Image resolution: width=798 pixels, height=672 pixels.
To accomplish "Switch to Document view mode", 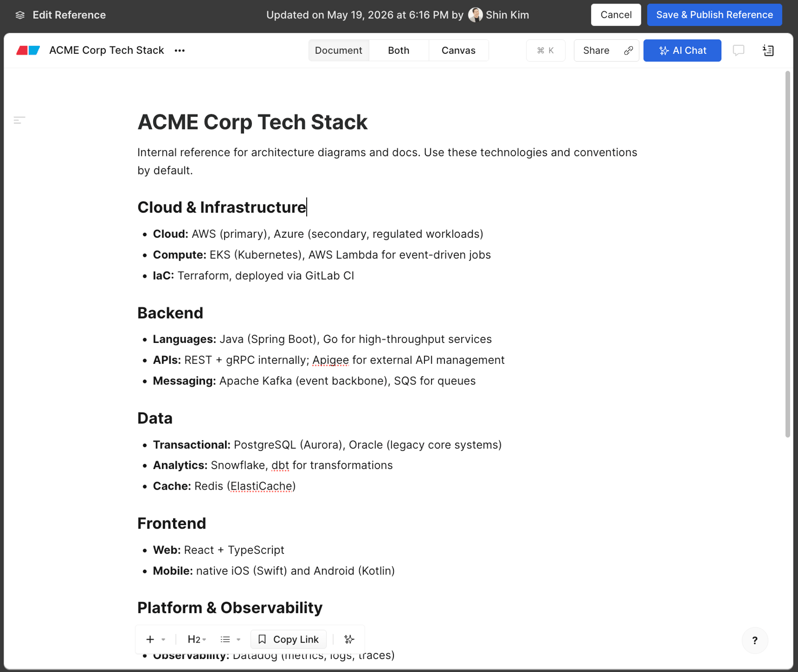I will 339,50.
